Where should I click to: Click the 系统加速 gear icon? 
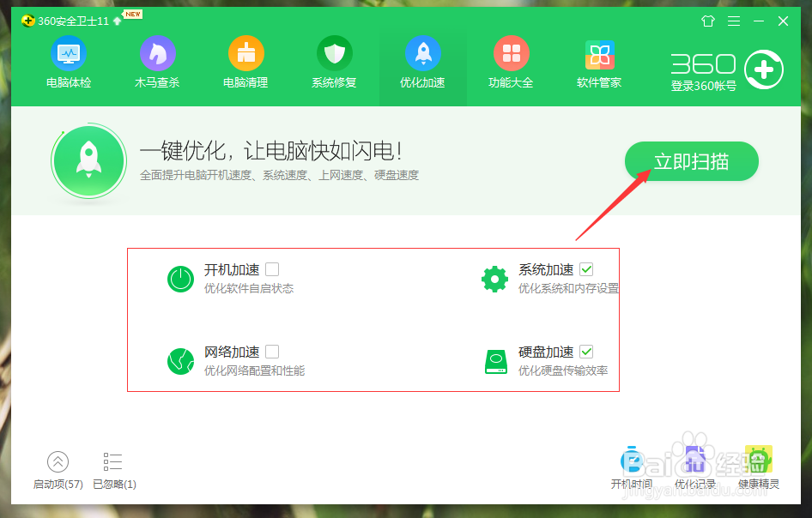pyautogui.click(x=495, y=279)
